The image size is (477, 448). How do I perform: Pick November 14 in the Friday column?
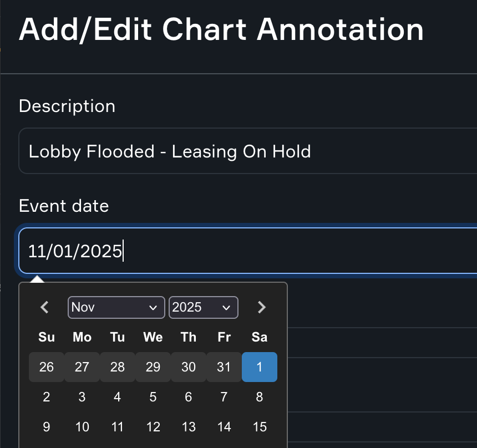click(224, 427)
